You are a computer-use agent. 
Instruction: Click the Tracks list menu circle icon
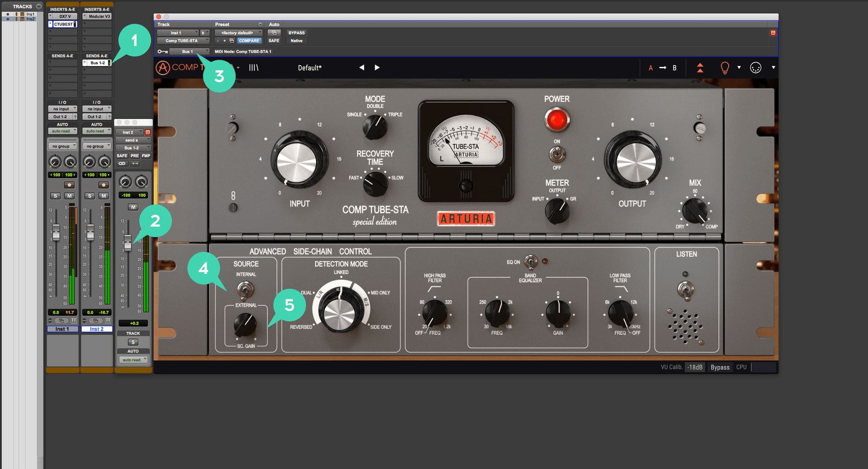[39, 6]
